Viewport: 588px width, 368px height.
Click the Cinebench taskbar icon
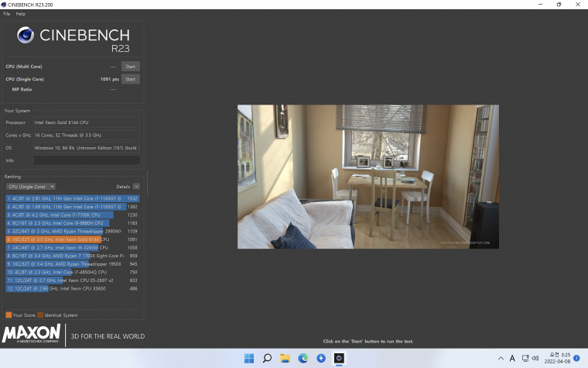[x=339, y=358]
